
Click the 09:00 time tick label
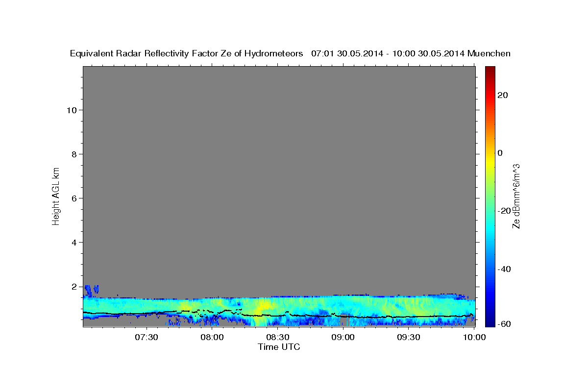pos(343,338)
